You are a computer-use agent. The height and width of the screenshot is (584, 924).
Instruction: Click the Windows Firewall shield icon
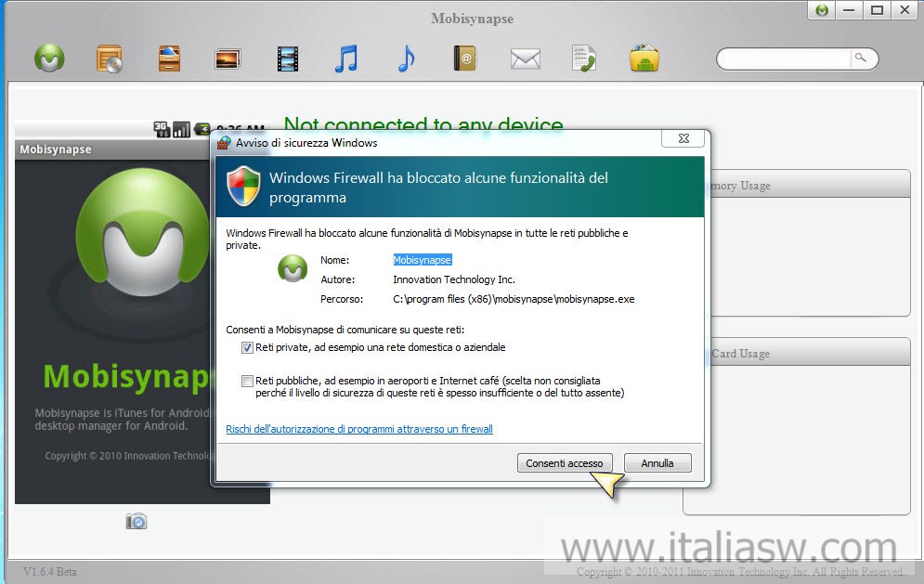[x=244, y=186]
